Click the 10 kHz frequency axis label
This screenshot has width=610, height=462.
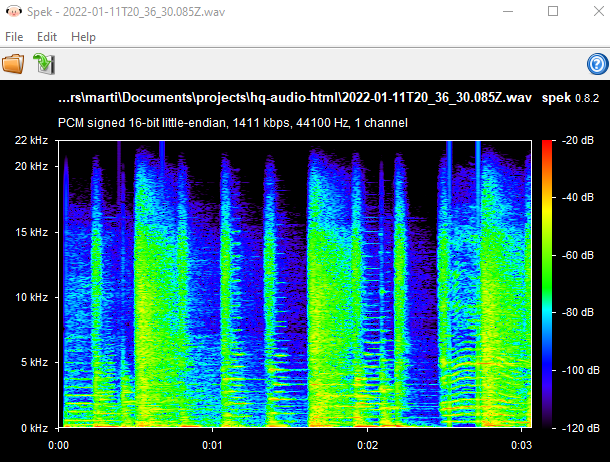click(x=31, y=297)
